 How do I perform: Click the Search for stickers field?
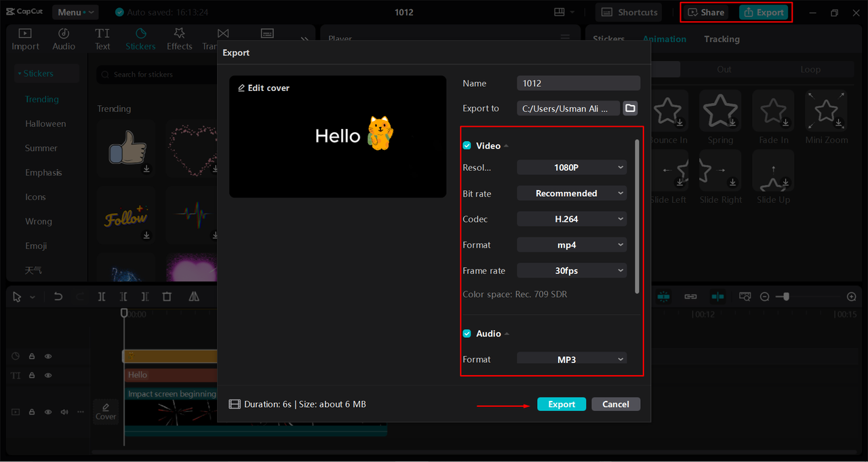[x=156, y=75]
